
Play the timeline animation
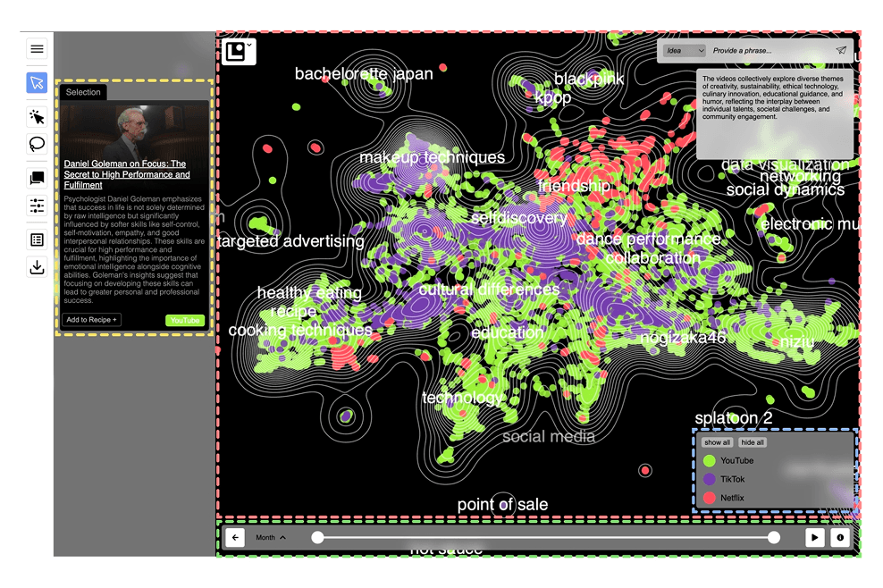(814, 538)
